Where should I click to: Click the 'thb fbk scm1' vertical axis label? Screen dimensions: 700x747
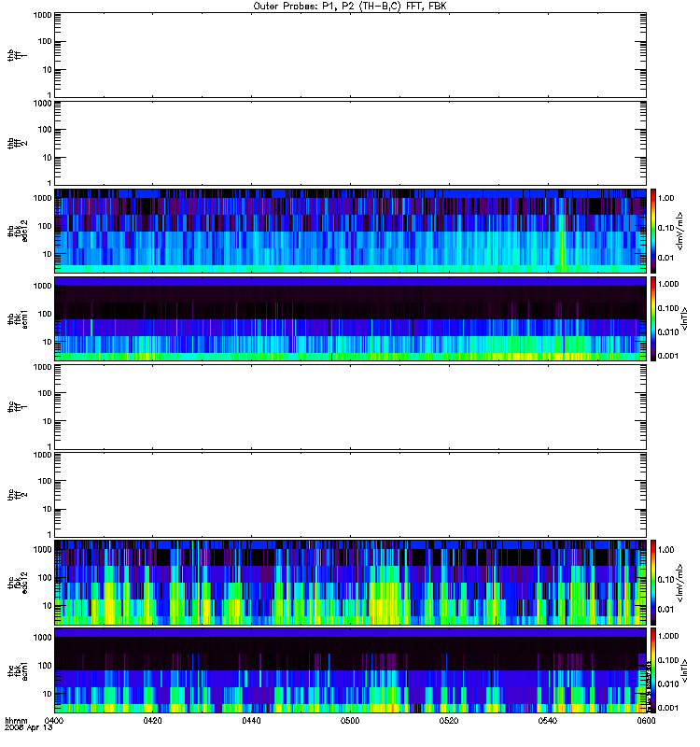click(17, 318)
